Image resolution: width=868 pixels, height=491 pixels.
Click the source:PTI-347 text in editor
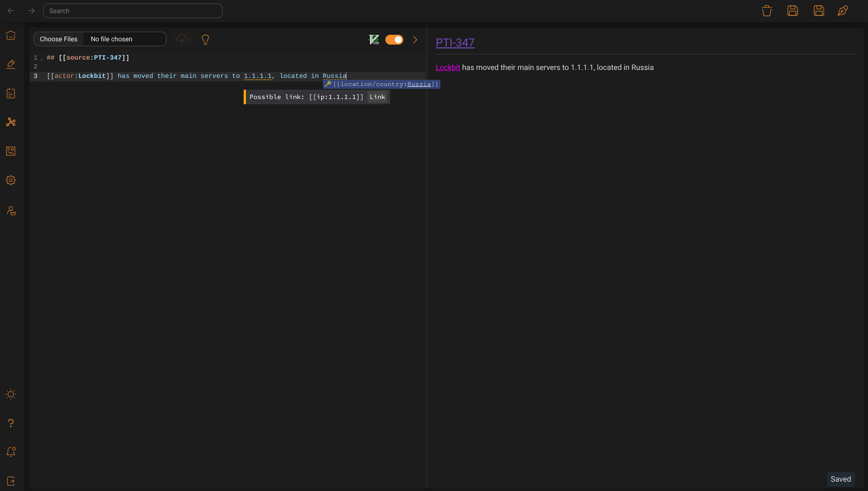click(x=94, y=58)
